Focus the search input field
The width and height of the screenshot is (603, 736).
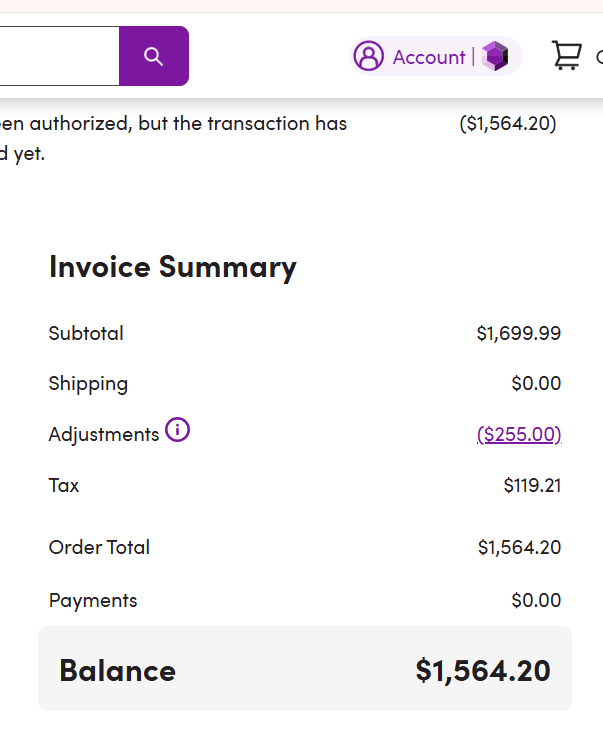coord(58,56)
